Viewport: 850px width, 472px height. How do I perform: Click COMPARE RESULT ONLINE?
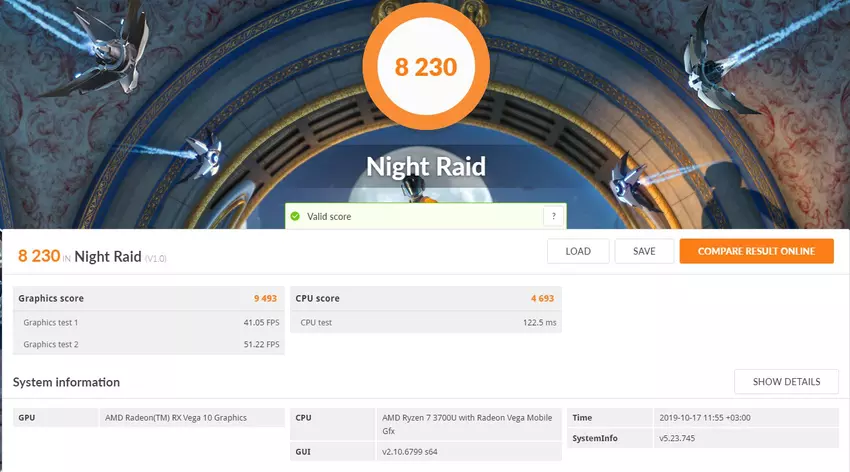(x=756, y=251)
